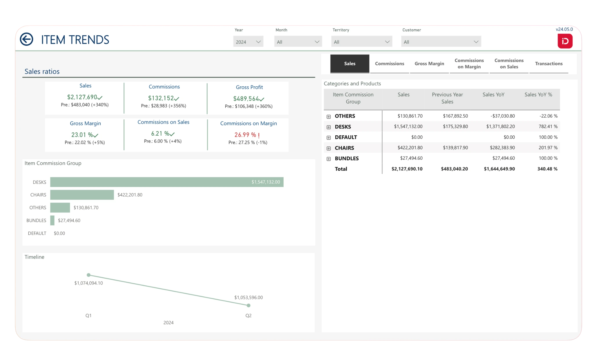Switch to the Commissions tab
The height and width of the screenshot is (364, 594).
point(389,63)
